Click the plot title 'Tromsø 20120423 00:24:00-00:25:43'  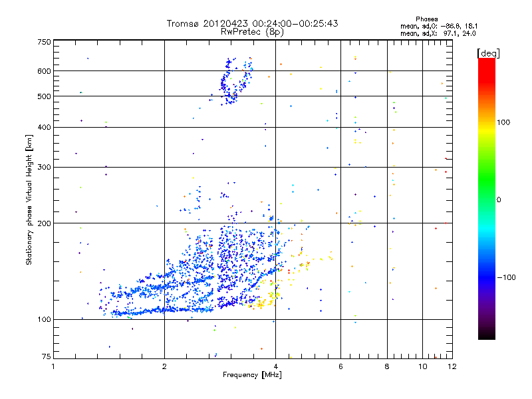tap(252, 23)
